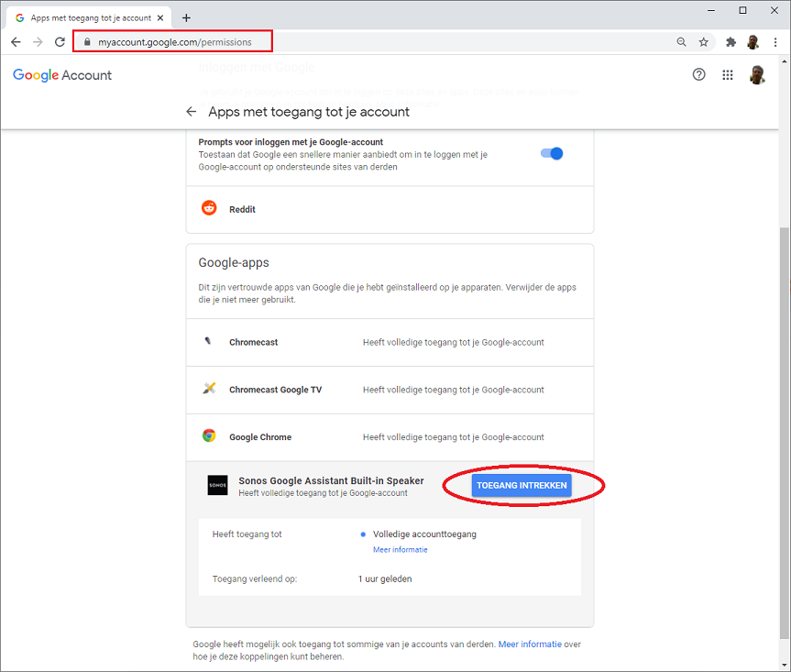Open the Google apps grid launcher

[x=728, y=74]
